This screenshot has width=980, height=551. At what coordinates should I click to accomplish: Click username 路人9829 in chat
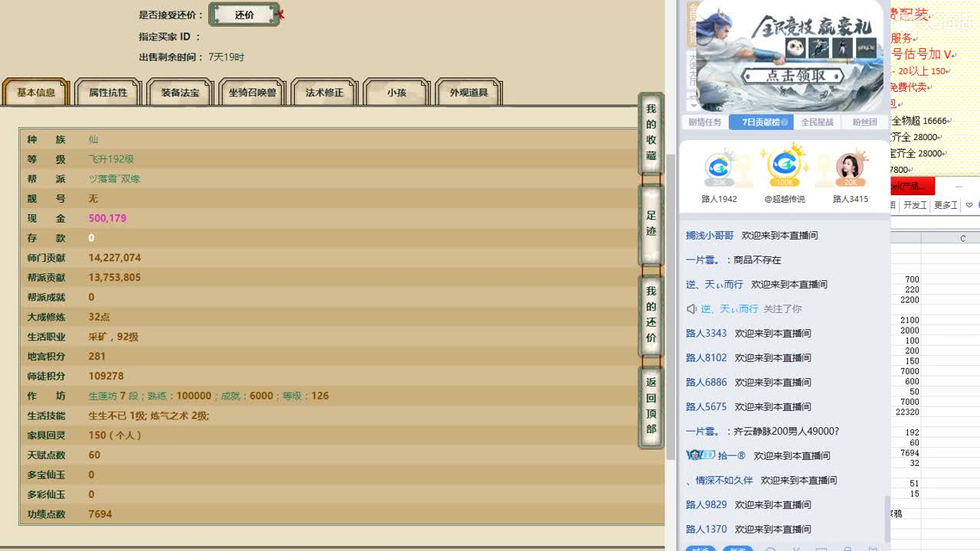click(x=706, y=505)
